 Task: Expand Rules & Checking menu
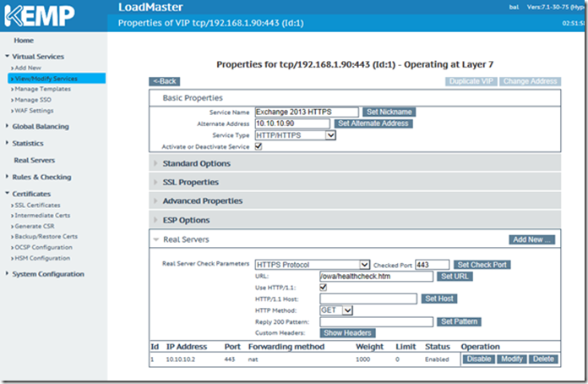click(x=41, y=177)
